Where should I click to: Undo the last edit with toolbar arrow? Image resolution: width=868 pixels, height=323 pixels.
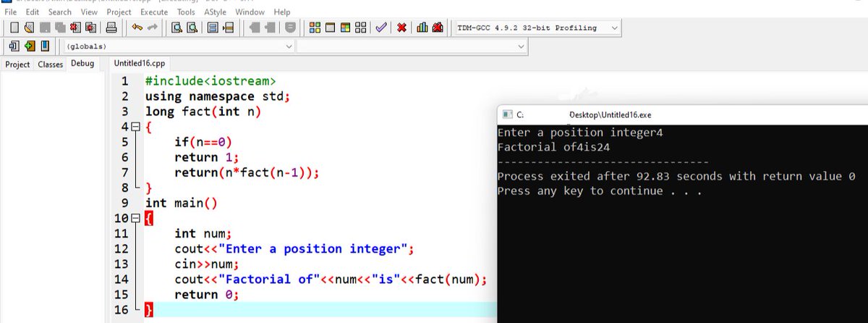[x=137, y=28]
